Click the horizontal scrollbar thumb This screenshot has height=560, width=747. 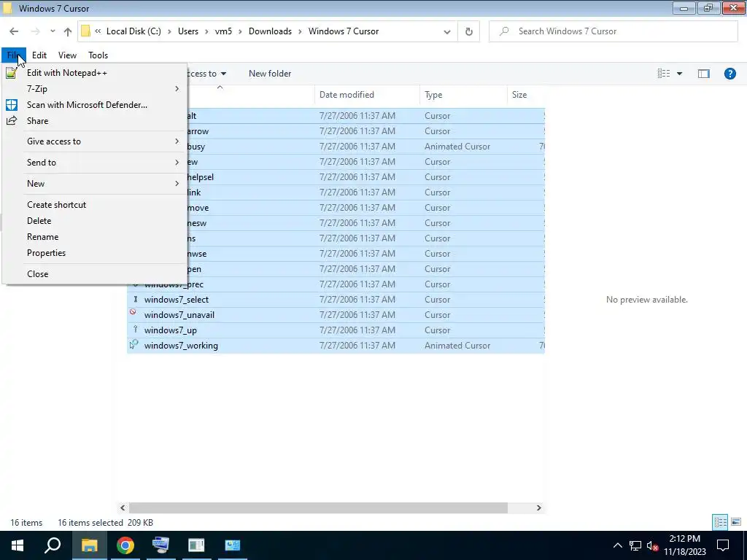318,507
